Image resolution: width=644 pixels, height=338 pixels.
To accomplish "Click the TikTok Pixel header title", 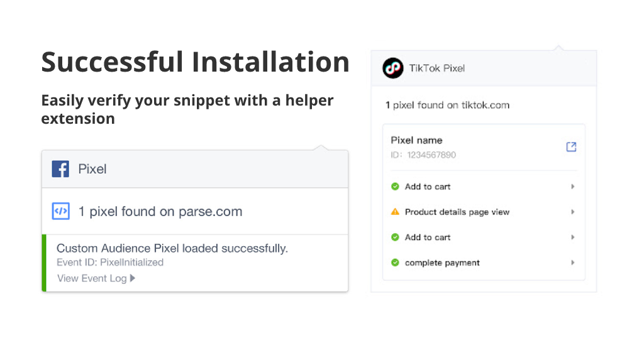I will point(437,68).
